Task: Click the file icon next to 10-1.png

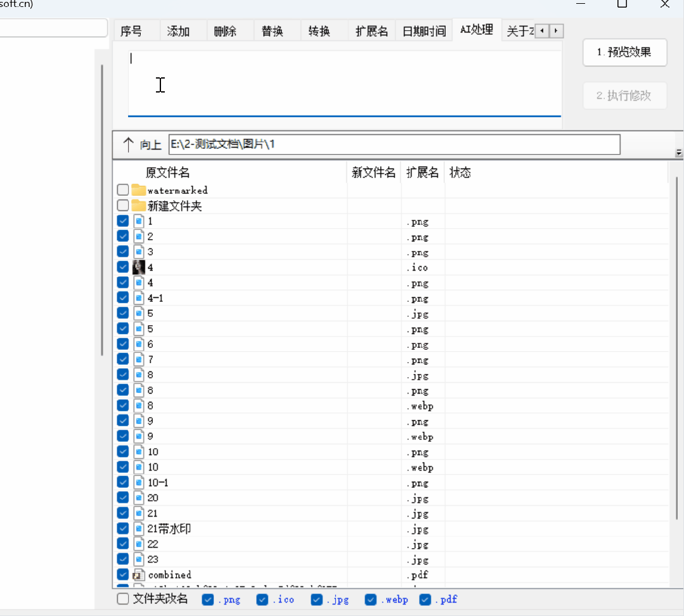Action: (138, 482)
